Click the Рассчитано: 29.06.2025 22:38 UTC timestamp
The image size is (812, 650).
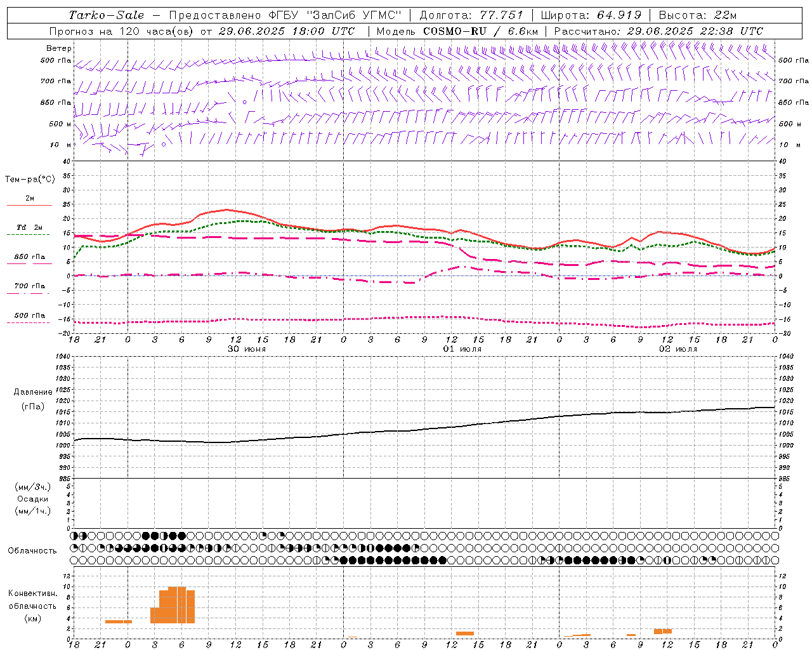click(x=658, y=31)
